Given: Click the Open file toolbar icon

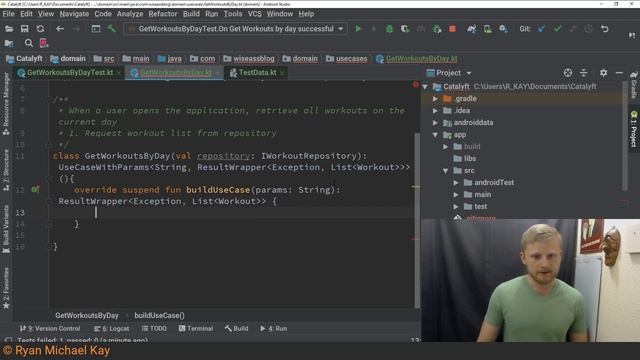Looking at the screenshot, I should tap(9, 29).
